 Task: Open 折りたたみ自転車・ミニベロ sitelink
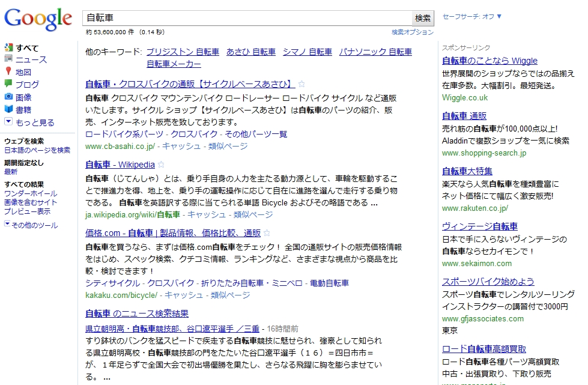click(252, 283)
